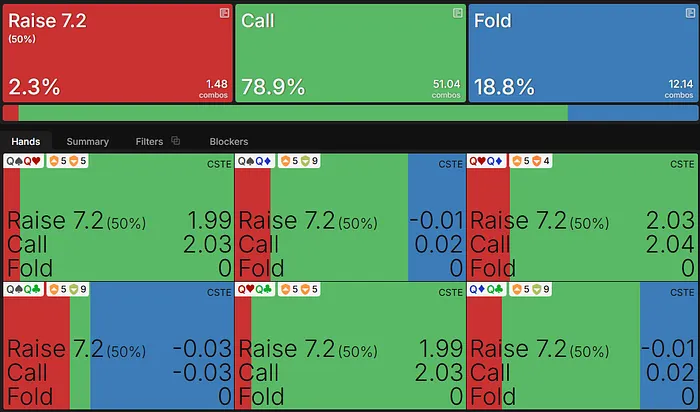The image size is (700, 412).
Task: Click the queen of spades, queen of hearts card badge
Action: (x=24, y=161)
